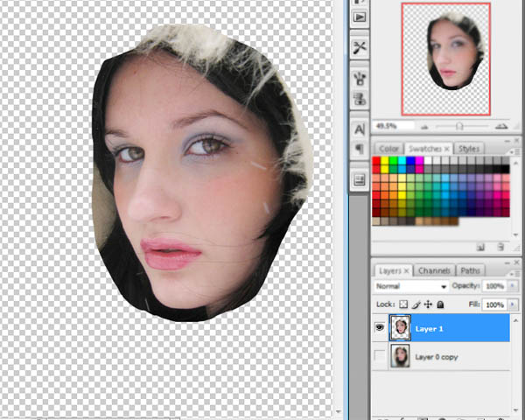
Task: Open the Paragraph panel icon
Action: pos(359,149)
